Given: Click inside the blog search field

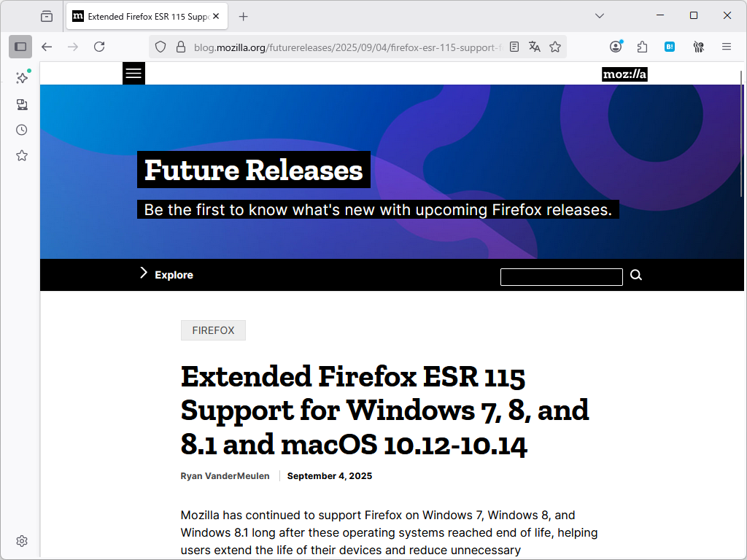Looking at the screenshot, I should point(561,276).
